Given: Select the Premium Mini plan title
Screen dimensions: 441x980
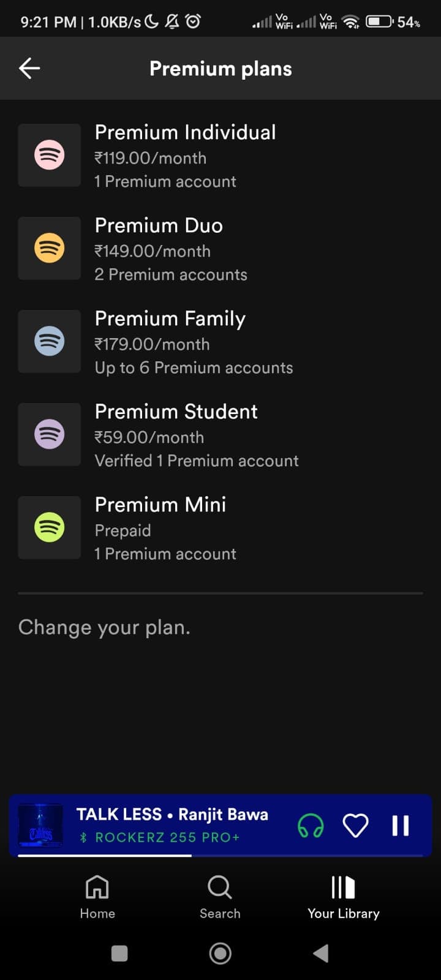Looking at the screenshot, I should click(160, 505).
